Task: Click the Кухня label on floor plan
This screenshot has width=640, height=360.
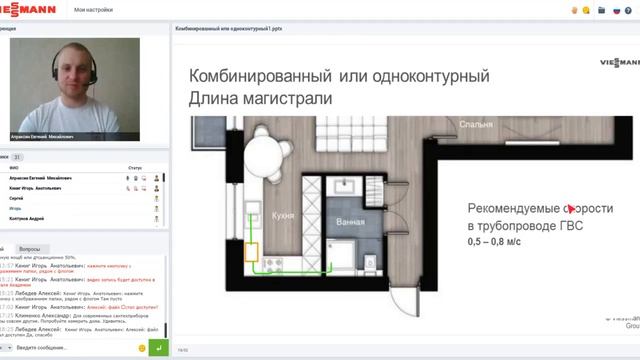Action: (283, 216)
